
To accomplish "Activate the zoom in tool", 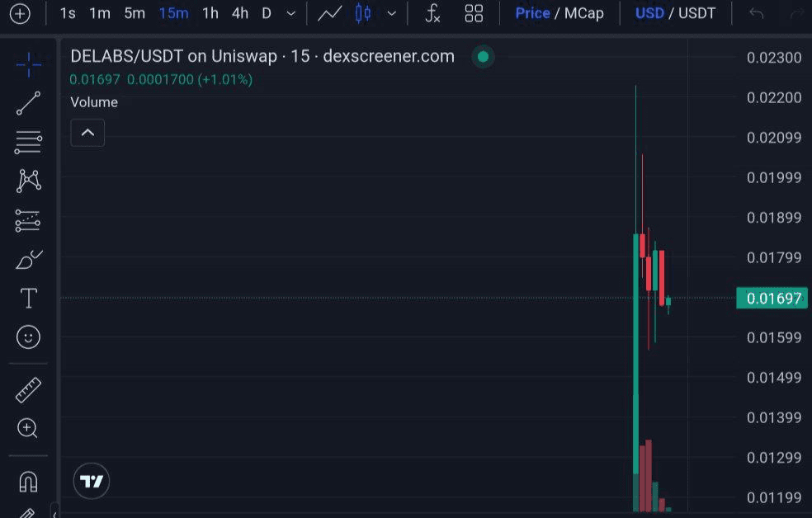I will [x=27, y=428].
